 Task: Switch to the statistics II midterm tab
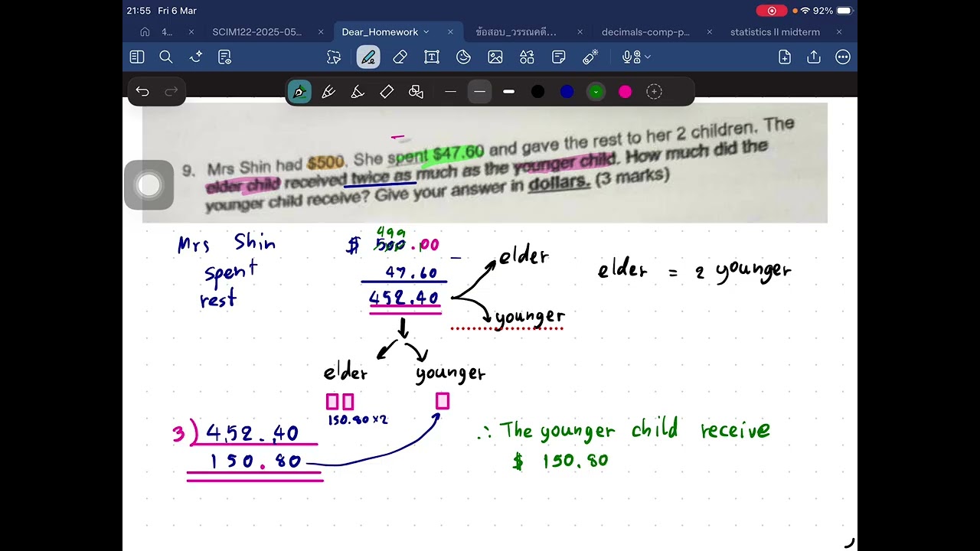coord(775,32)
